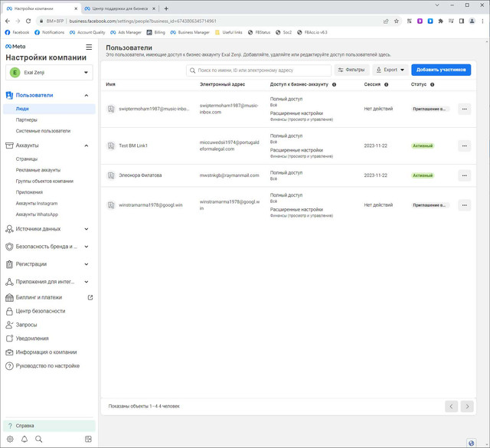Click info icon beside Статус header

click(x=432, y=84)
